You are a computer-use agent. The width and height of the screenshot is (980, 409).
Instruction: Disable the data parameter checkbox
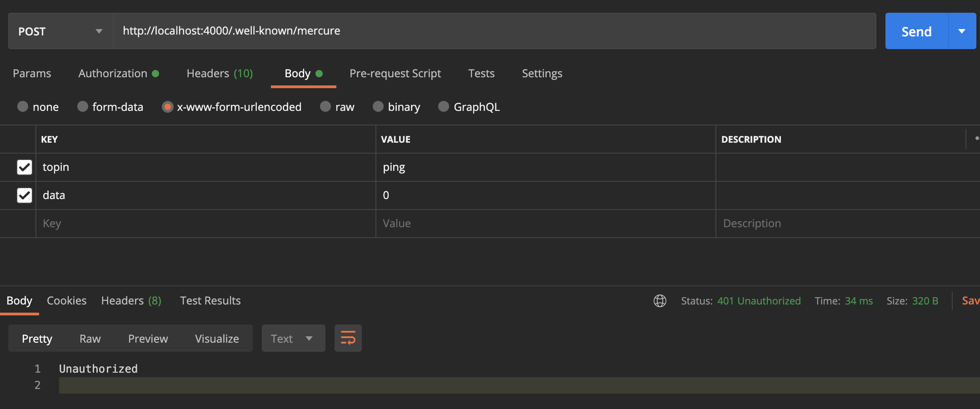coord(24,195)
